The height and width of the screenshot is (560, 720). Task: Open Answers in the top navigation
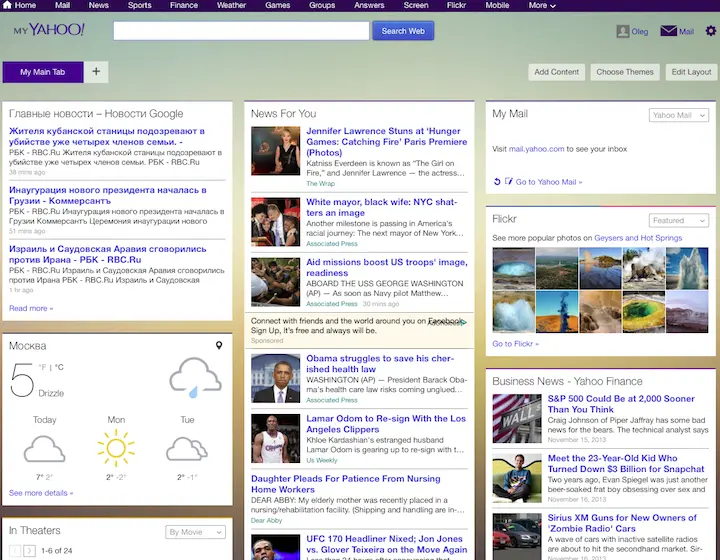[x=369, y=6]
